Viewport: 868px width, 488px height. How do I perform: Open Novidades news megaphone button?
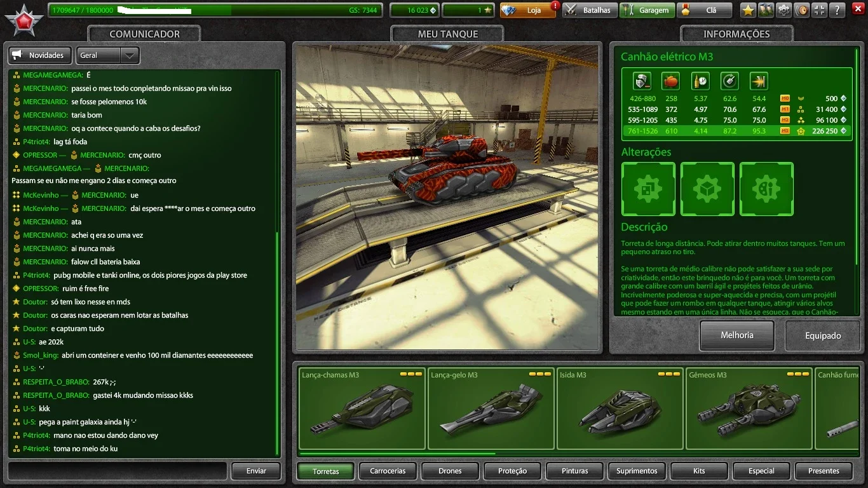pos(40,55)
